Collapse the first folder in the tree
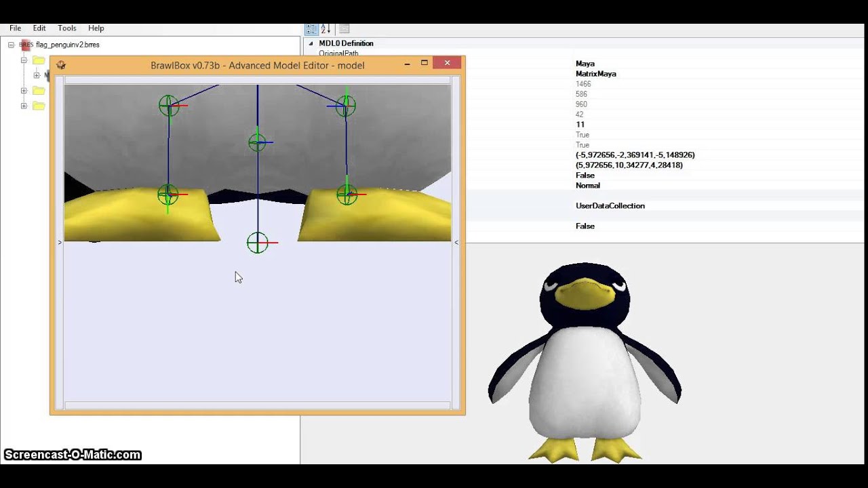This screenshot has width=868, height=488. click(x=24, y=60)
